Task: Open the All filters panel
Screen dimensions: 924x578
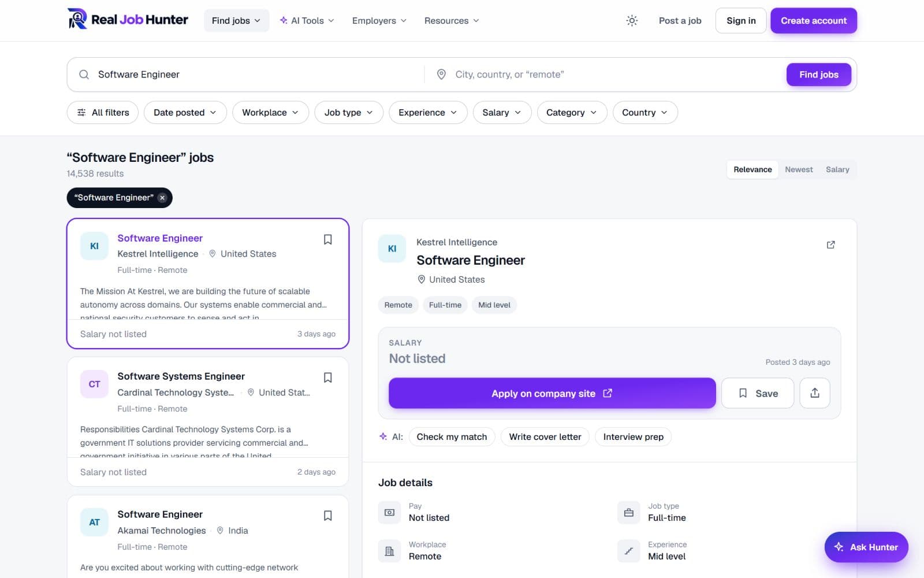Action: [x=103, y=112]
